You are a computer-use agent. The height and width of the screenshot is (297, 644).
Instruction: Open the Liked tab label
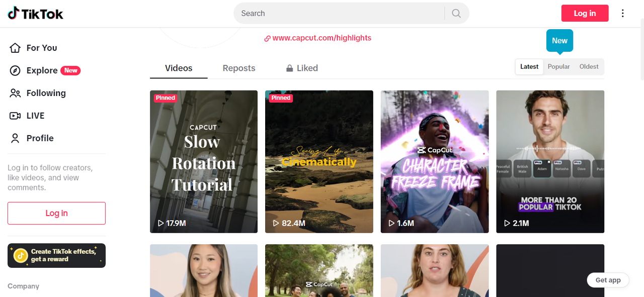click(307, 68)
